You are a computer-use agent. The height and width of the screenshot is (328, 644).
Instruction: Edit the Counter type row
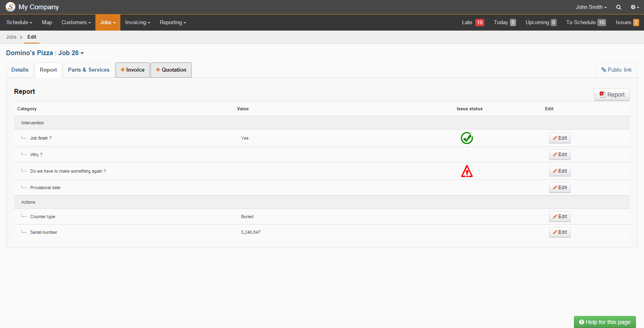pyautogui.click(x=559, y=217)
